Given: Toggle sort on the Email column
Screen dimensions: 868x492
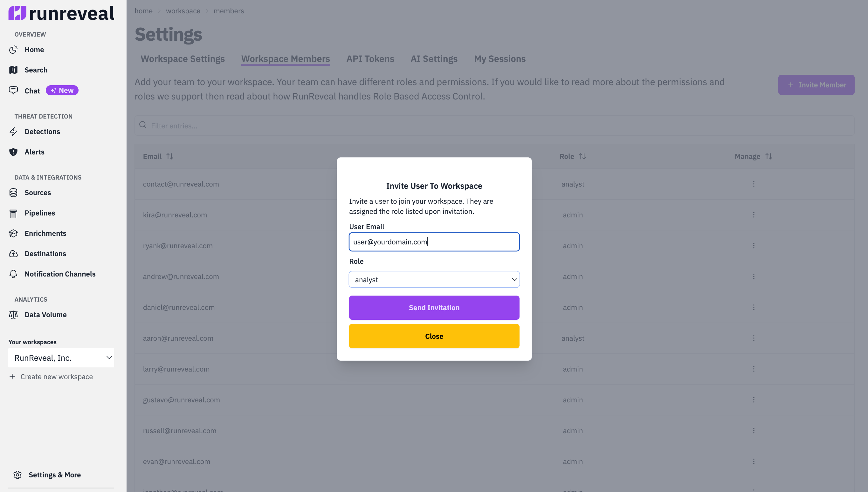Looking at the screenshot, I should click(170, 156).
